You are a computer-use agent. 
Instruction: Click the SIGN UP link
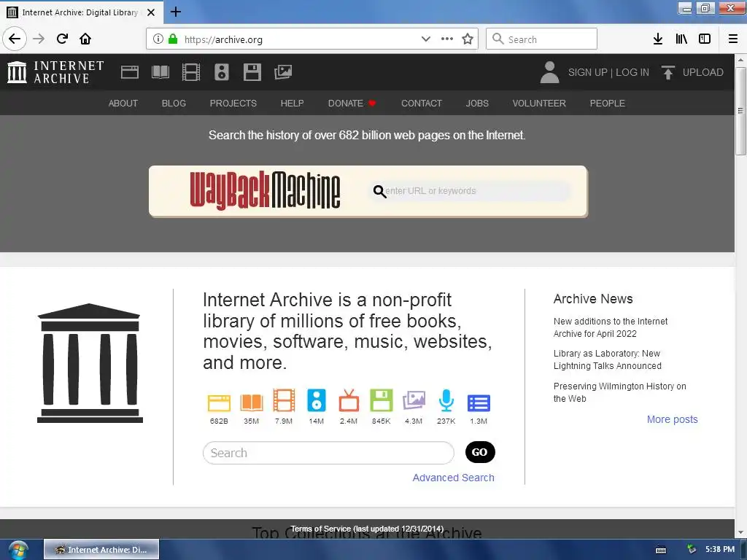(x=587, y=72)
